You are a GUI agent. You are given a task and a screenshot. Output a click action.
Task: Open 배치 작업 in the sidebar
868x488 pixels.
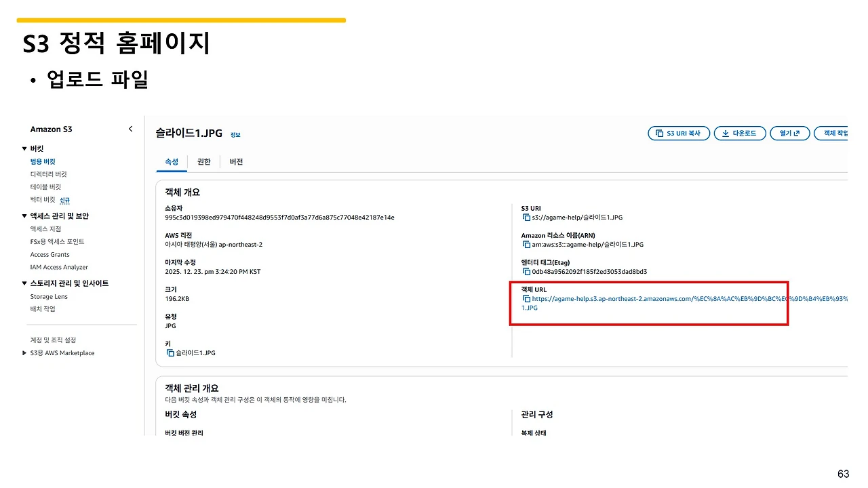[x=43, y=309]
